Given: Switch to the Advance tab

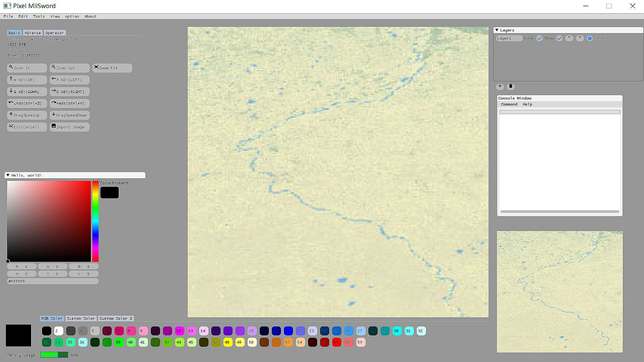Looking at the screenshot, I should (33, 33).
